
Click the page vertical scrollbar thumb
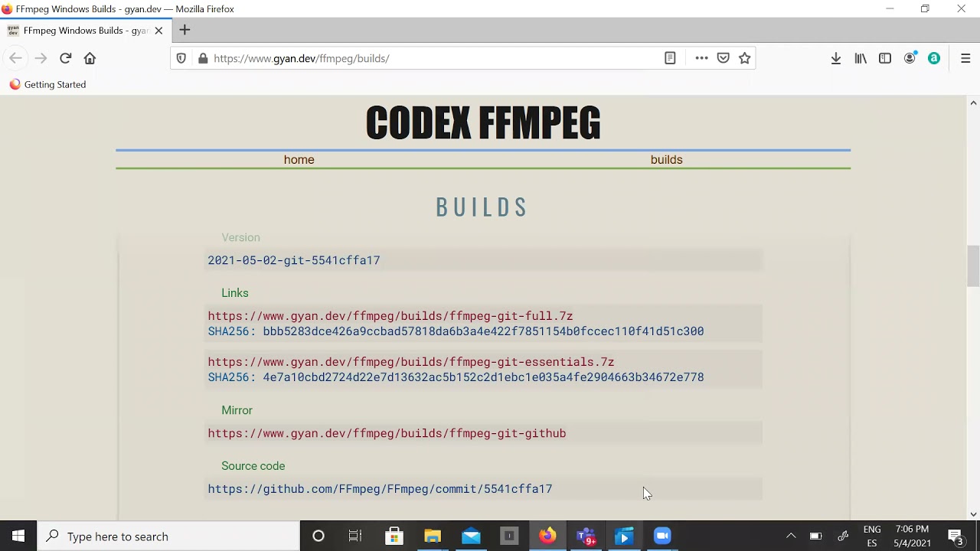pyautogui.click(x=973, y=266)
